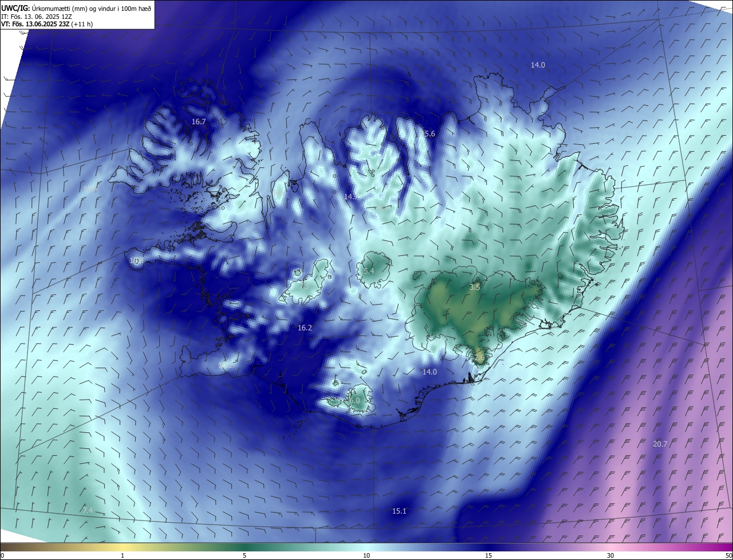Click the 10.8 value at the peninsula tip

[135, 261]
